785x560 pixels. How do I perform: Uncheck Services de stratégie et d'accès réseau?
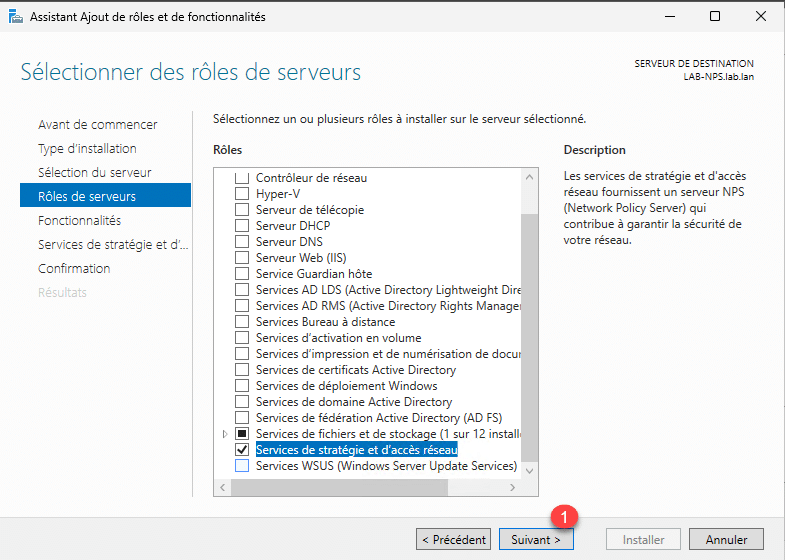pyautogui.click(x=241, y=450)
